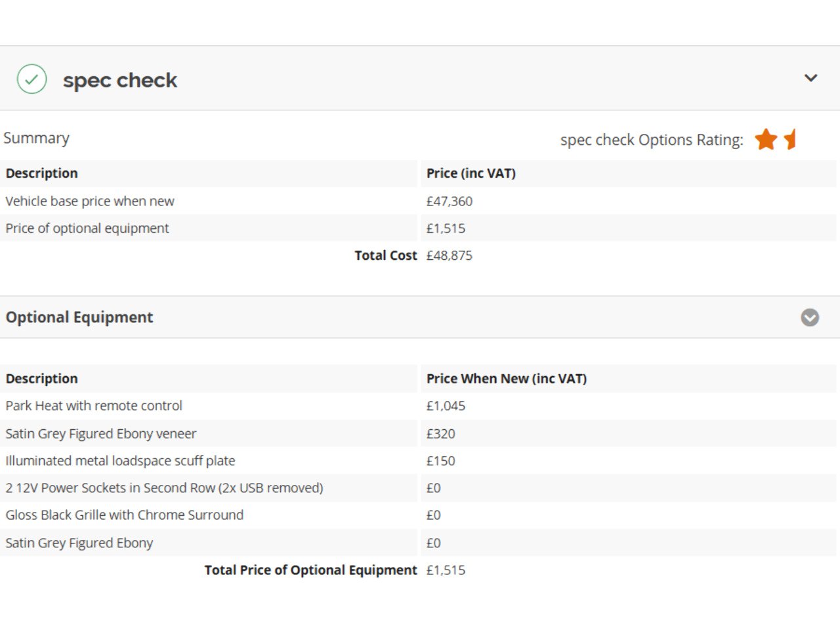Viewport: 840px width, 630px height.
Task: Click the spec check Options Rating label
Action: [652, 140]
